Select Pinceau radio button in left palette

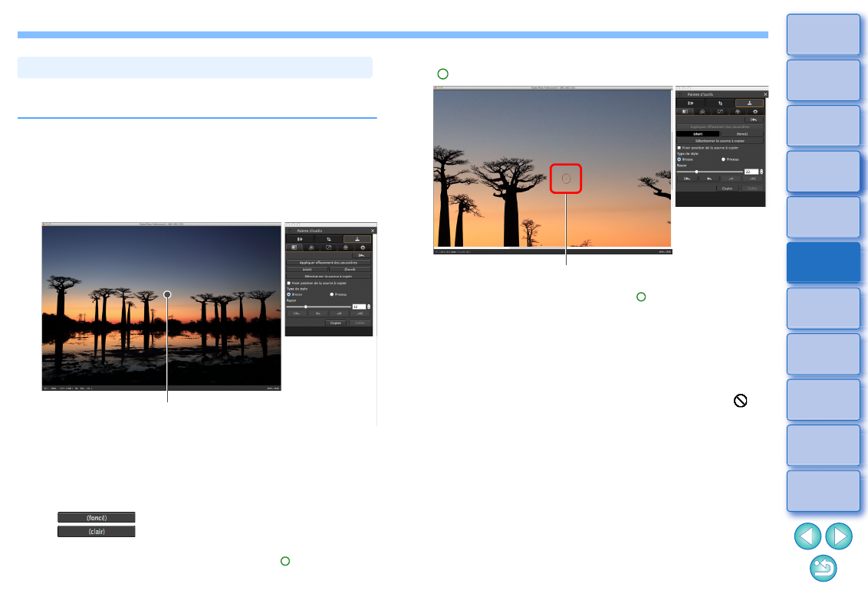coord(331,294)
